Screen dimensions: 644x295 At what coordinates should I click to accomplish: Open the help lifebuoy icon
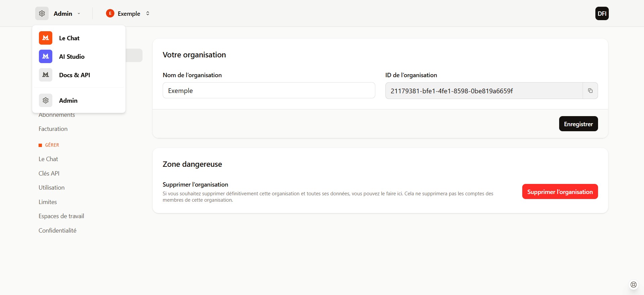(633, 285)
